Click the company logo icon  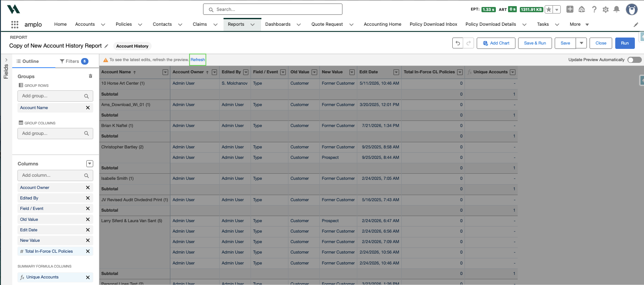click(14, 9)
